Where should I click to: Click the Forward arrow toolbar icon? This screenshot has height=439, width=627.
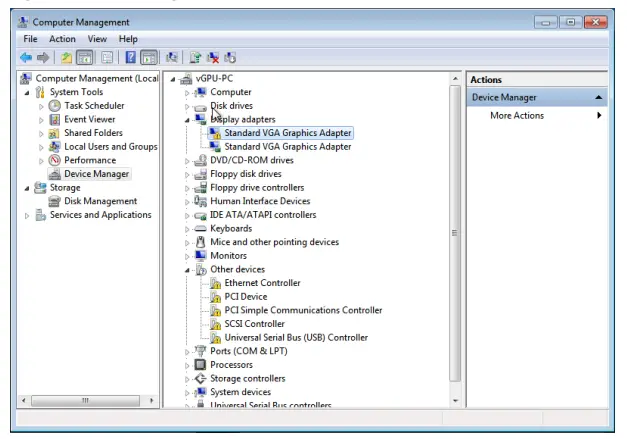[x=43, y=58]
